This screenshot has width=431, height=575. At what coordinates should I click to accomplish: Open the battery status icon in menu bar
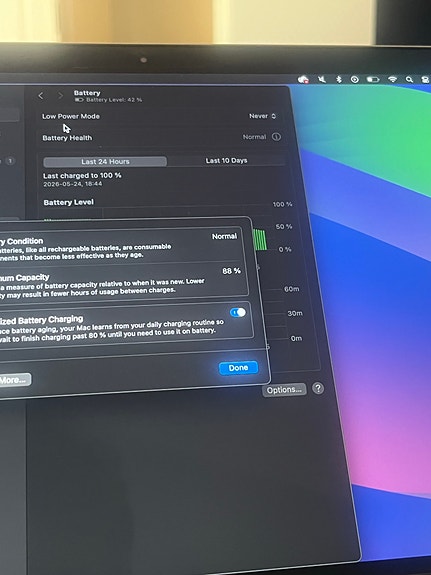coord(373,79)
